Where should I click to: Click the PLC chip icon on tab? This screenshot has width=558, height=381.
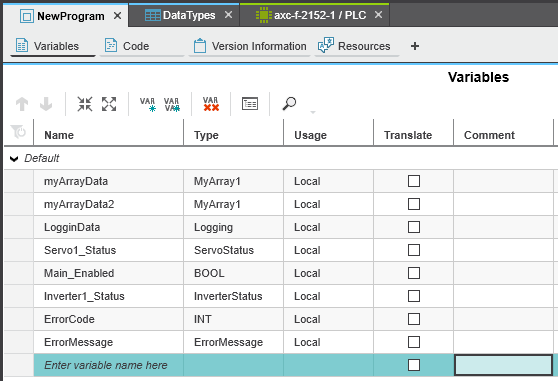[264, 15]
